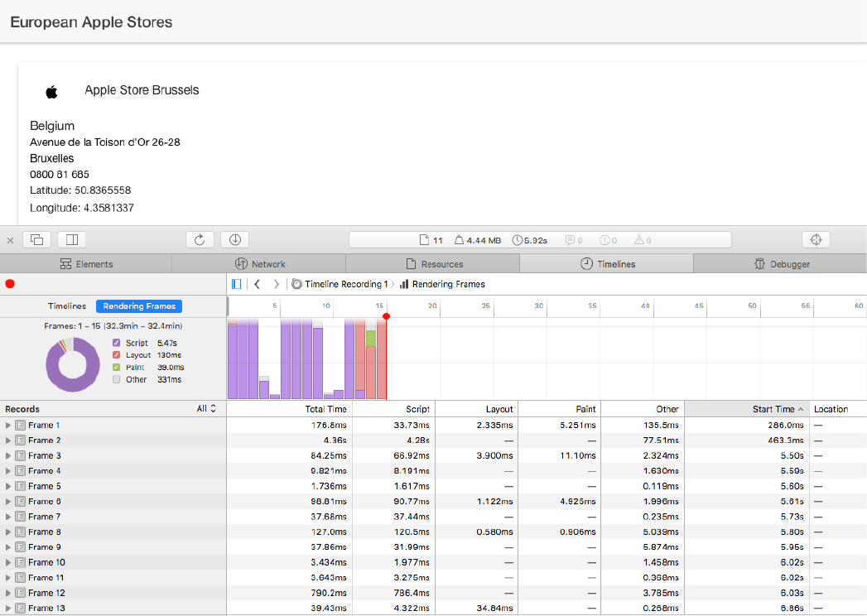This screenshot has height=616, width=867.
Task: Click the Frame 6 record icon
Action: [21, 502]
